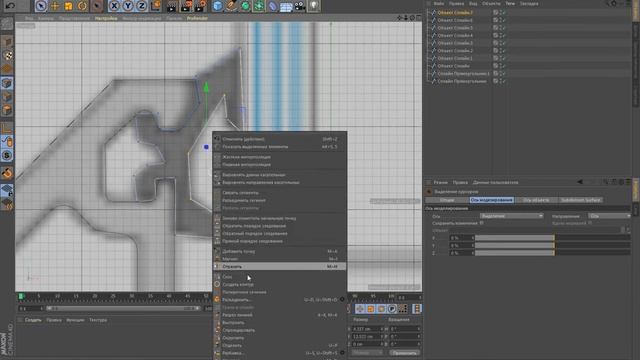Image resolution: width=640 pixels, height=360 pixels.
Task: Choose Отразить in the context menu
Action: [280, 267]
